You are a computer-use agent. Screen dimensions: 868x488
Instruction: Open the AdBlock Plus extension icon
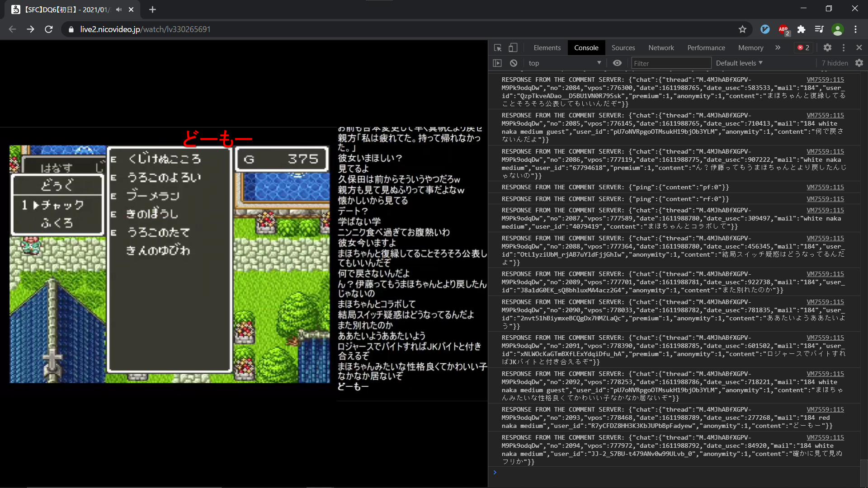click(x=783, y=29)
